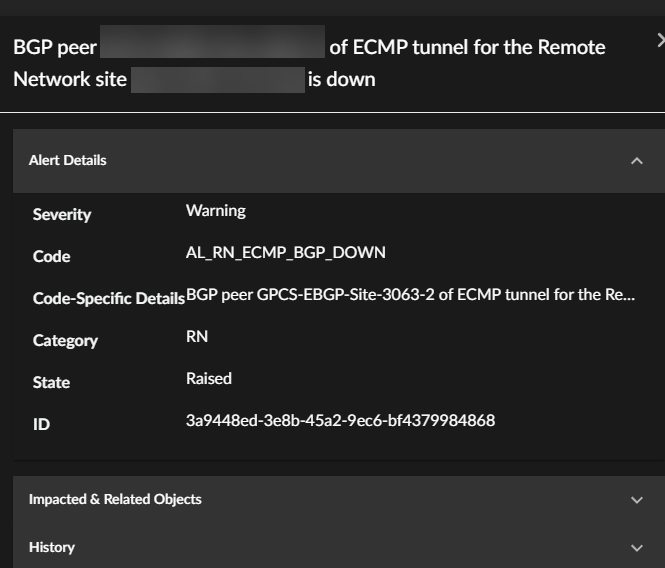Expand Impacted & Related Objects chevron
The height and width of the screenshot is (568, 665).
pyautogui.click(x=637, y=500)
